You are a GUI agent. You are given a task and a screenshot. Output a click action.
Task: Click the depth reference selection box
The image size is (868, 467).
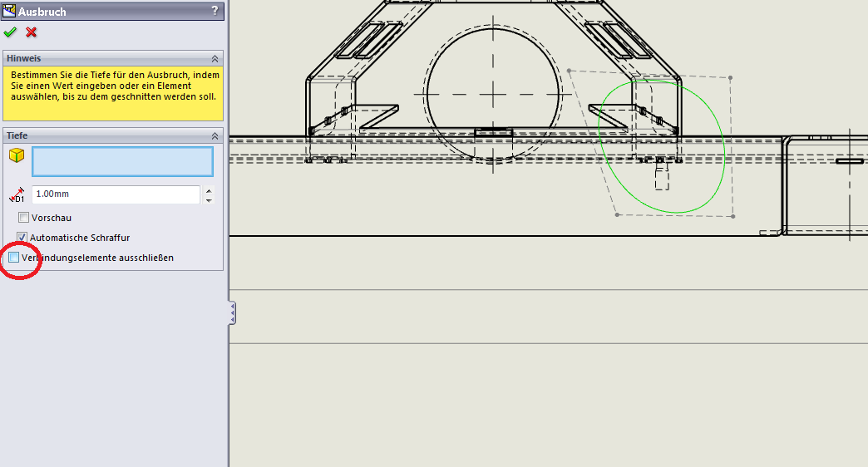point(122,161)
